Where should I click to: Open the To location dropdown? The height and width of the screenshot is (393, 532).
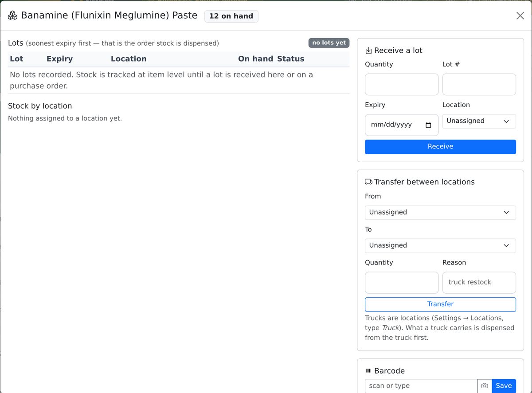click(440, 245)
